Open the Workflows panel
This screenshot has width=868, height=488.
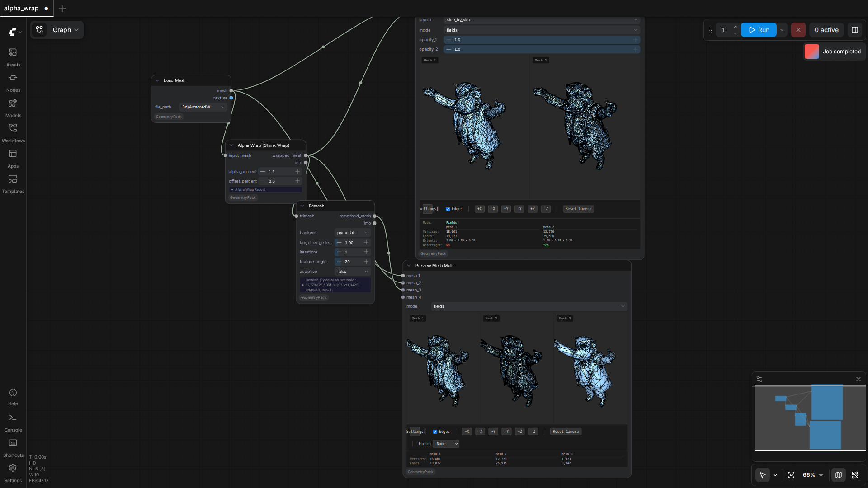13,133
